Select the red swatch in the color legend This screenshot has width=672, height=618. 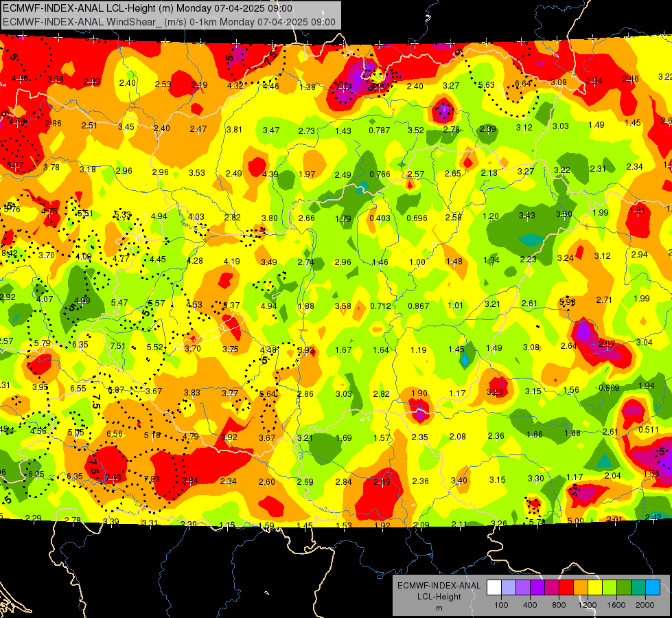[566, 588]
